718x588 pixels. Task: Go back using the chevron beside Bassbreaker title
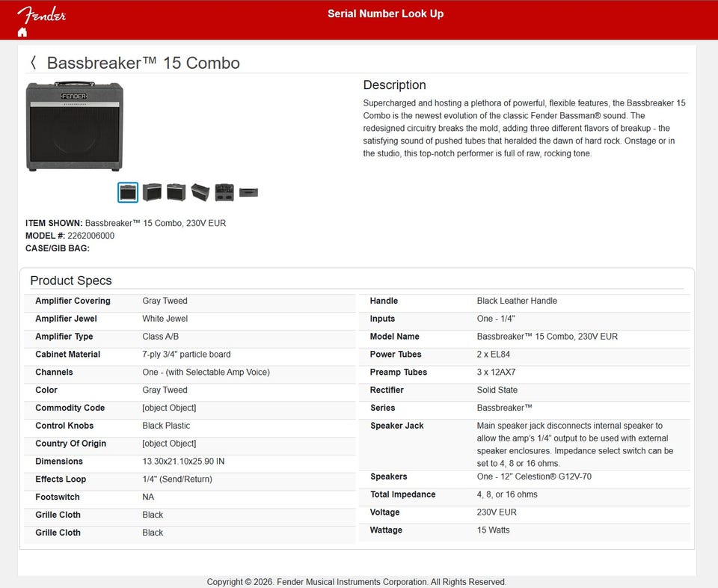(x=33, y=63)
